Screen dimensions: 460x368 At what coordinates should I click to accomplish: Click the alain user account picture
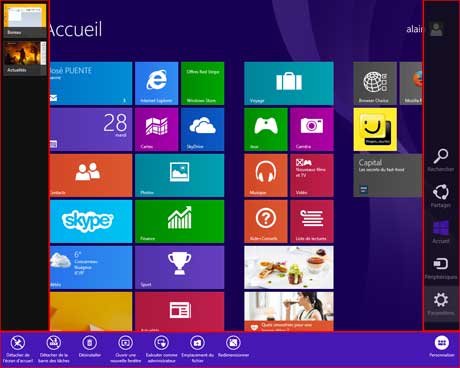[x=436, y=29]
